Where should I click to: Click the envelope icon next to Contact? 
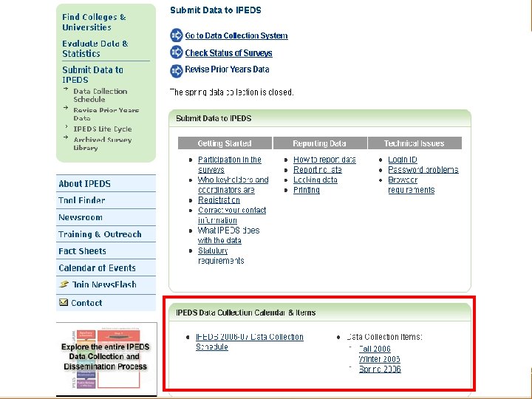click(64, 302)
